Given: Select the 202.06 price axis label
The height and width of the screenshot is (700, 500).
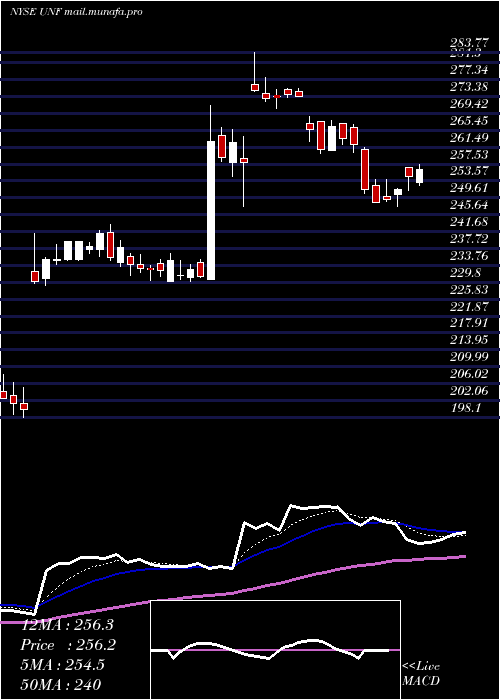Looking at the screenshot, I should [469, 391].
